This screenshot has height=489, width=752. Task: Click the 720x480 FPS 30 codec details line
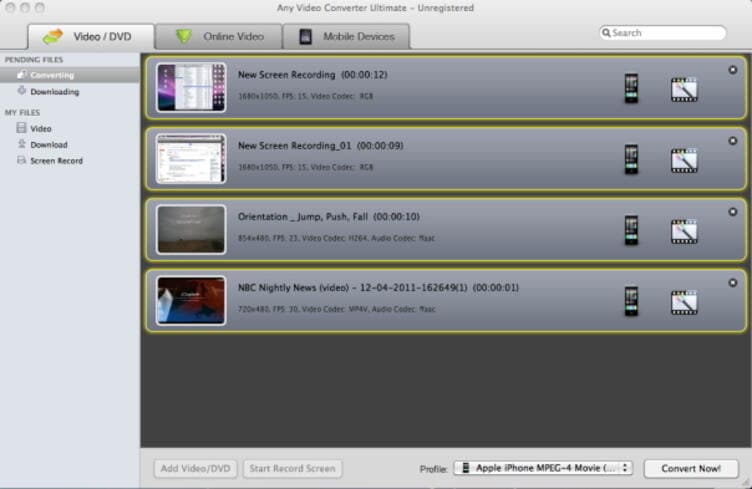pos(337,309)
